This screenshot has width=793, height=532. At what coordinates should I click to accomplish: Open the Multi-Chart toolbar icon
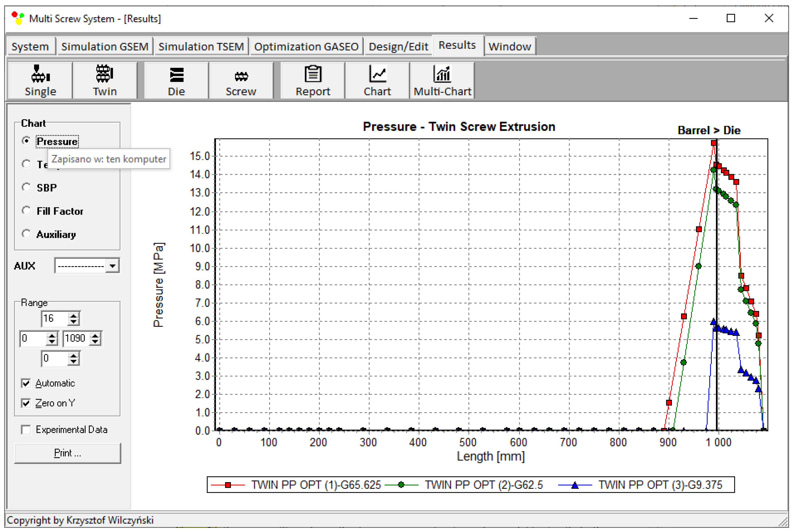[442, 81]
